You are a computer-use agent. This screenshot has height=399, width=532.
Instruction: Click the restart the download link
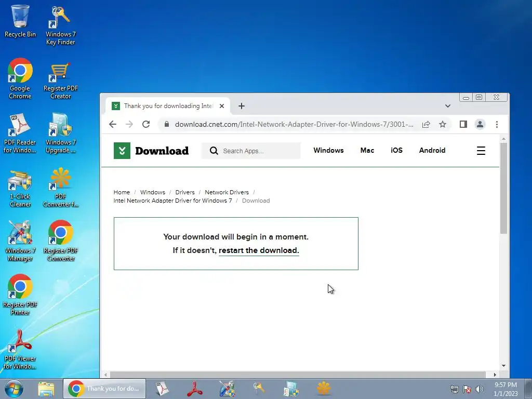(x=259, y=250)
